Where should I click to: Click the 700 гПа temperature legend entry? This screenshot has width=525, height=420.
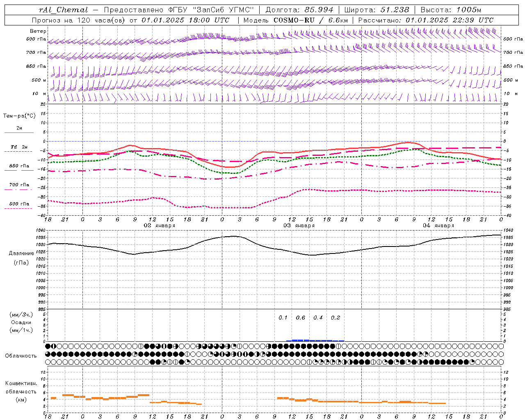click(19, 185)
